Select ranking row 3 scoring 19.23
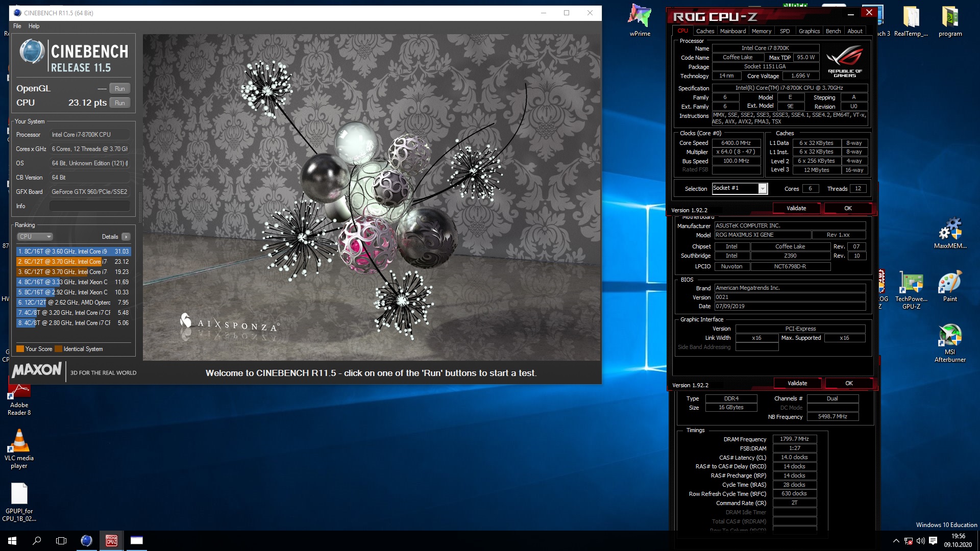Screen dimensions: 980x551 click(x=73, y=272)
